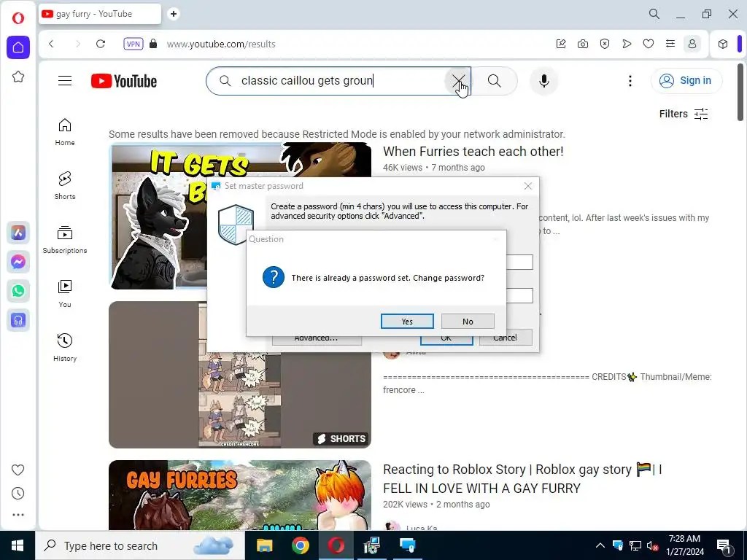Click the address bar URL

click(x=221, y=44)
